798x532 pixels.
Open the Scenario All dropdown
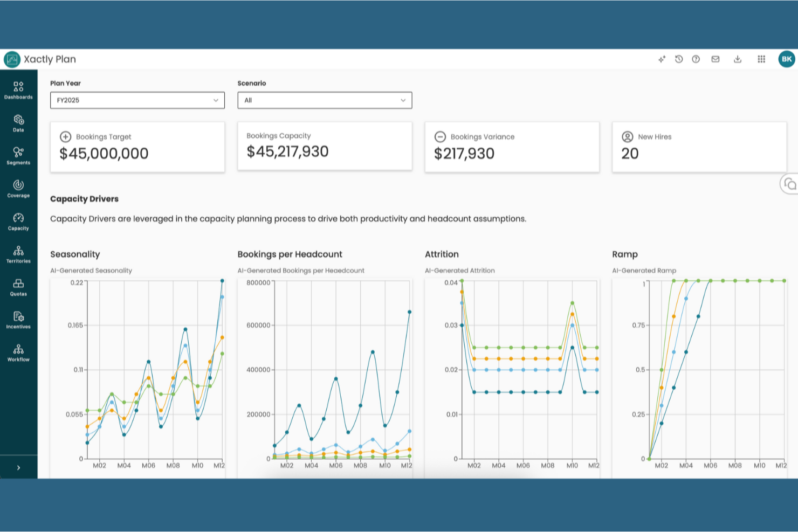click(x=325, y=100)
